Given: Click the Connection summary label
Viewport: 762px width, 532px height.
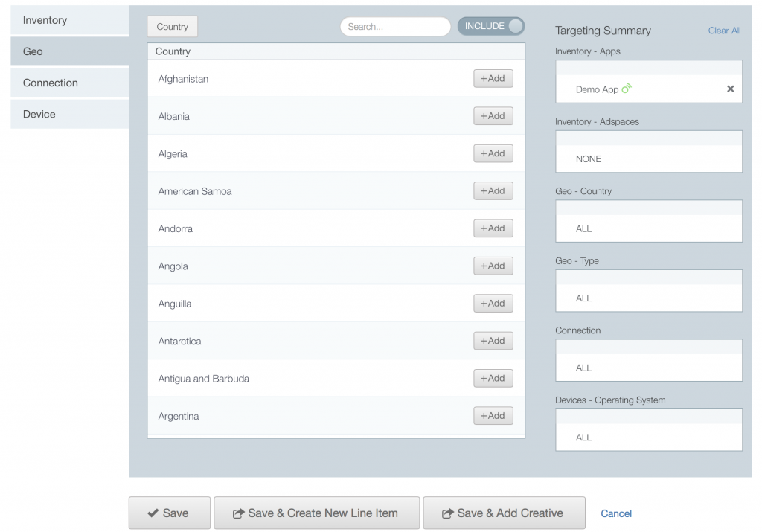Looking at the screenshot, I should click(577, 330).
